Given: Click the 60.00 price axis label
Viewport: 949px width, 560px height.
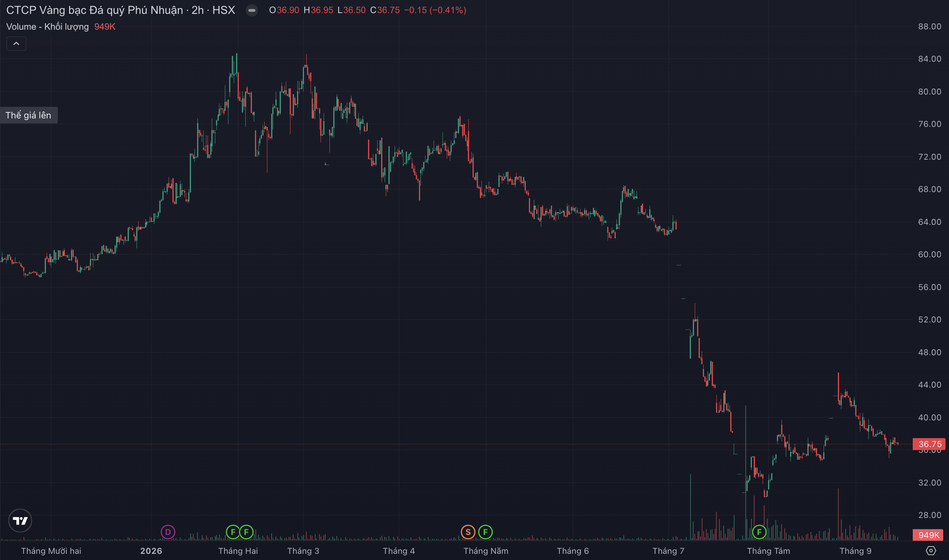Looking at the screenshot, I should pyautogui.click(x=930, y=255).
